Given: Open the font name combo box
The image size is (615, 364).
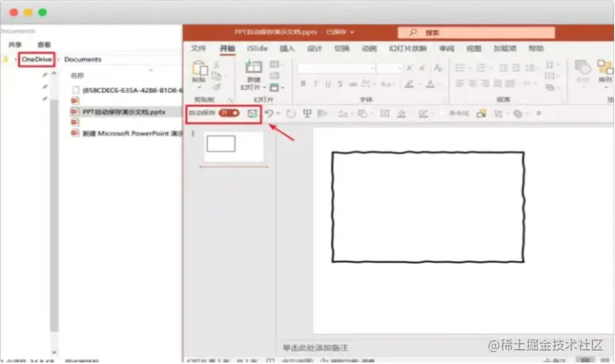Looking at the screenshot, I should [336, 69].
